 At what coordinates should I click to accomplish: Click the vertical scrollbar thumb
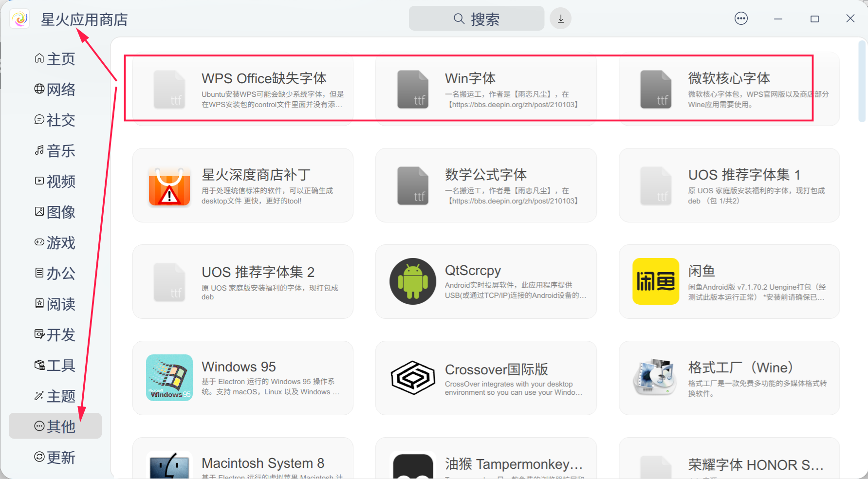(862, 81)
